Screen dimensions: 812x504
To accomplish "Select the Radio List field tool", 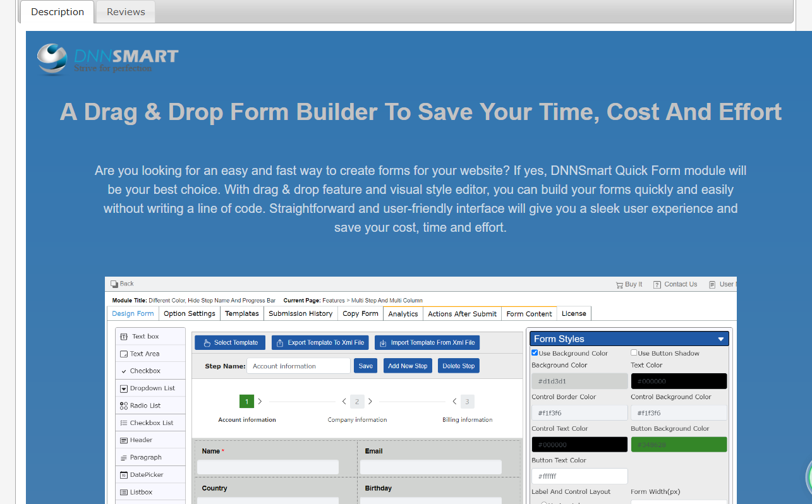I will click(150, 405).
